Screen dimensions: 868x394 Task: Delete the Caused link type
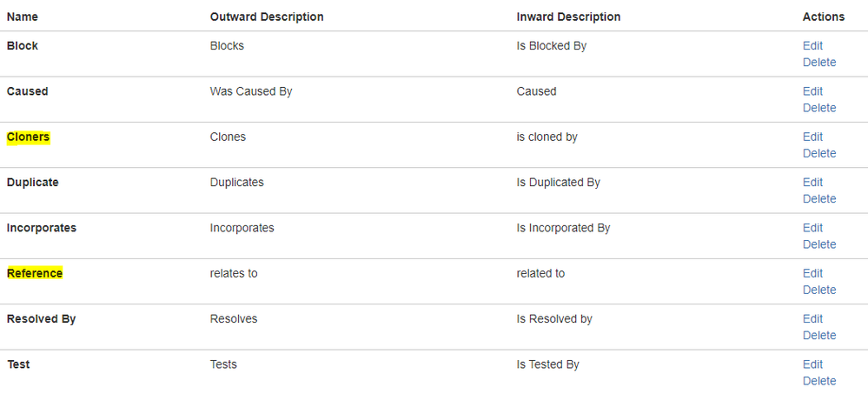click(819, 108)
